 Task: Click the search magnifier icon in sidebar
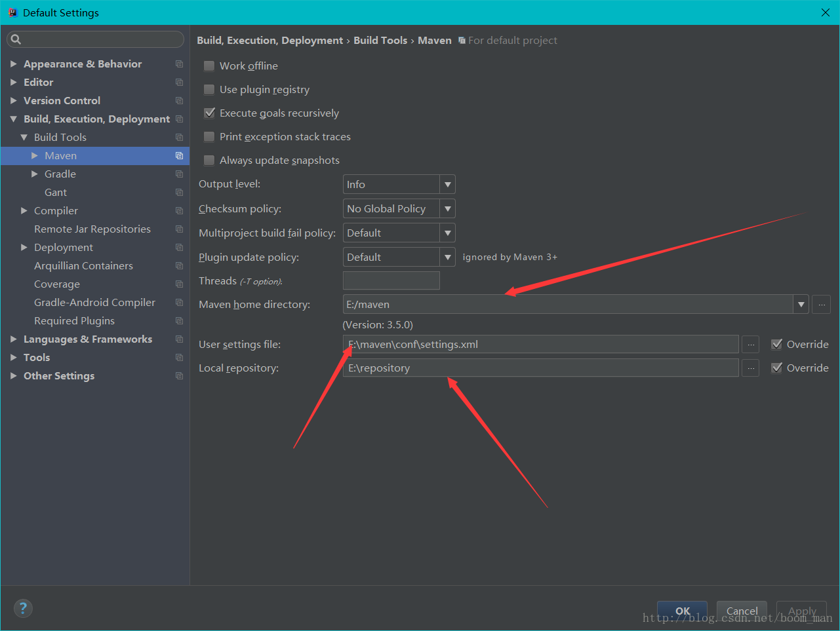16,39
